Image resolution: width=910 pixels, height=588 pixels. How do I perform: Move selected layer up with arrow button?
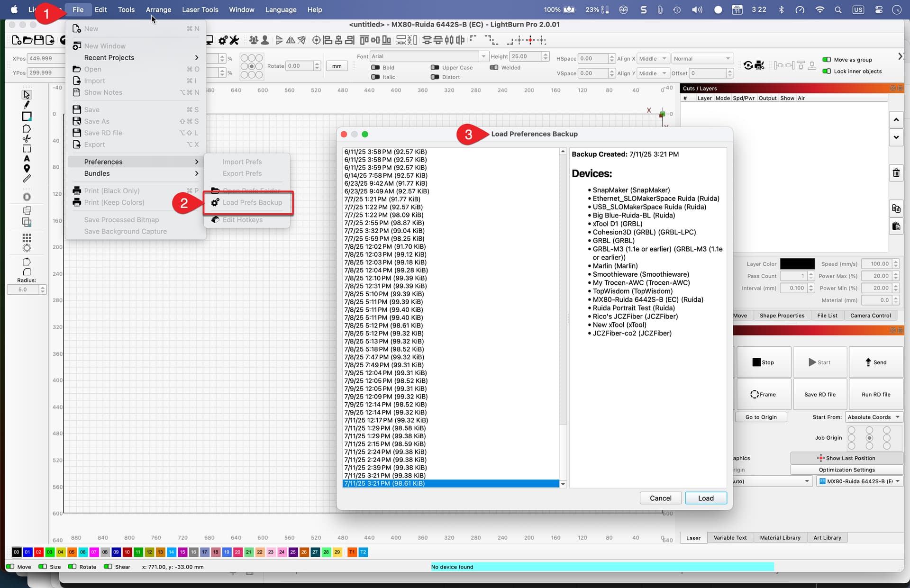tap(896, 119)
